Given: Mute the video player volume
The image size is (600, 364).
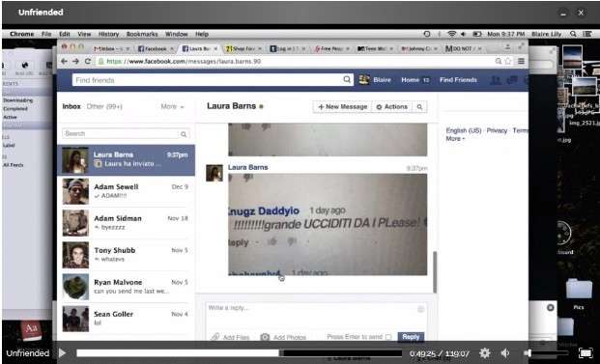Looking at the screenshot, I should point(505,353).
